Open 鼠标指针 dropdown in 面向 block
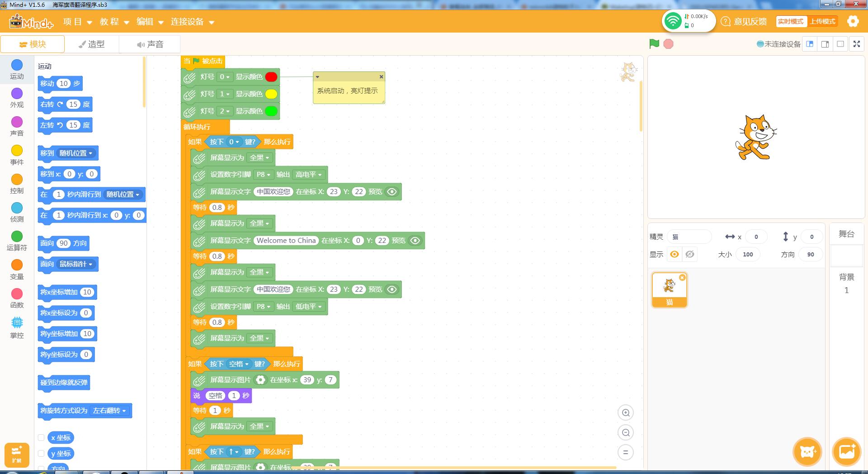 point(76,264)
